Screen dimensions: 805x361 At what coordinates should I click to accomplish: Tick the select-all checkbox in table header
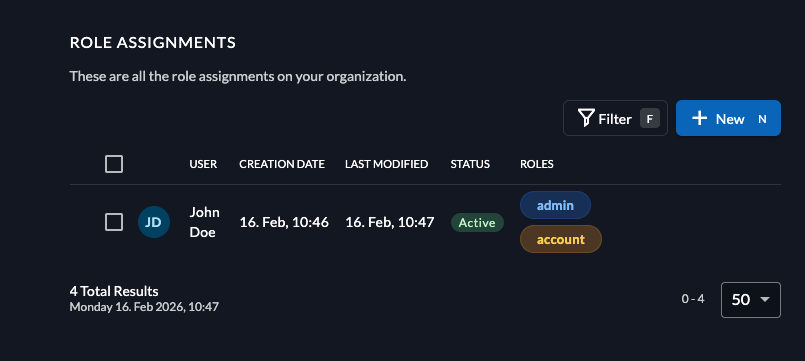coord(114,164)
